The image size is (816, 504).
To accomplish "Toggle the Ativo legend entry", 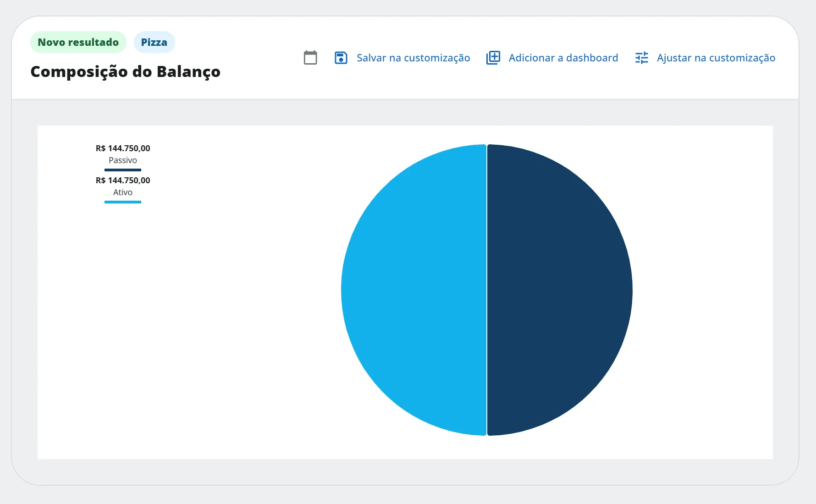I will (123, 189).
